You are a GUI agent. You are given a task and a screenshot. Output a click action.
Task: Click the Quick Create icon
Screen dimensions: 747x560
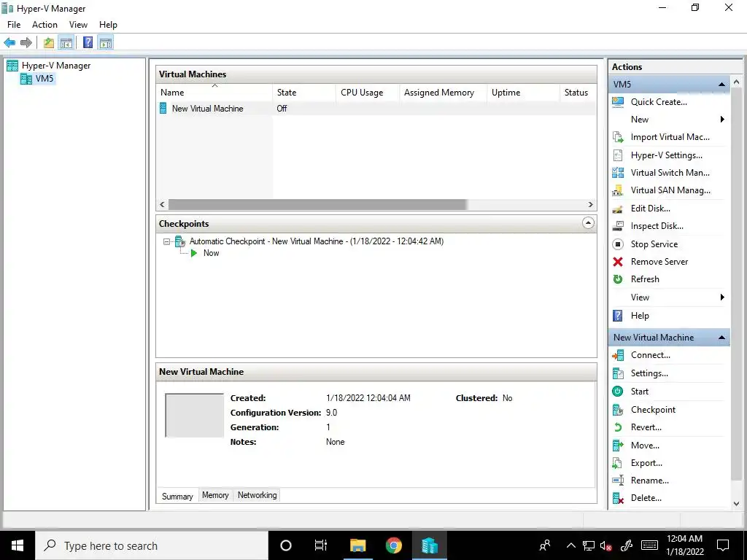tap(618, 102)
